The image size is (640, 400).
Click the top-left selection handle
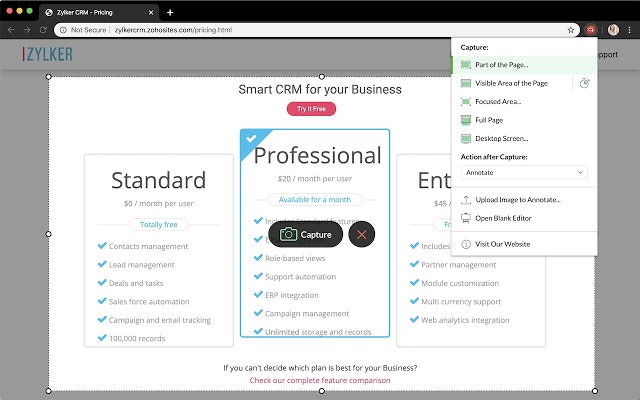[x=49, y=77]
